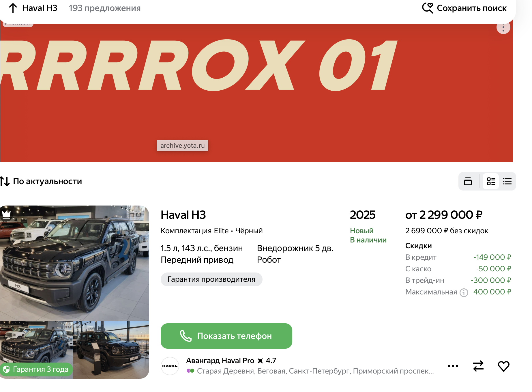The width and height of the screenshot is (532, 392).
Task: Click the Комплектация Elite text
Action: click(x=194, y=231)
